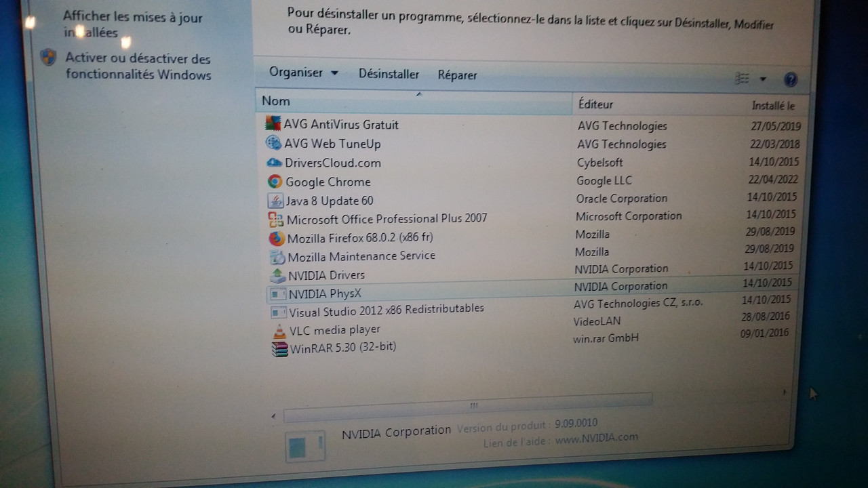Select the WinRAR 5.30 (32-bit) name
This screenshot has width=868, height=488.
pos(343,348)
